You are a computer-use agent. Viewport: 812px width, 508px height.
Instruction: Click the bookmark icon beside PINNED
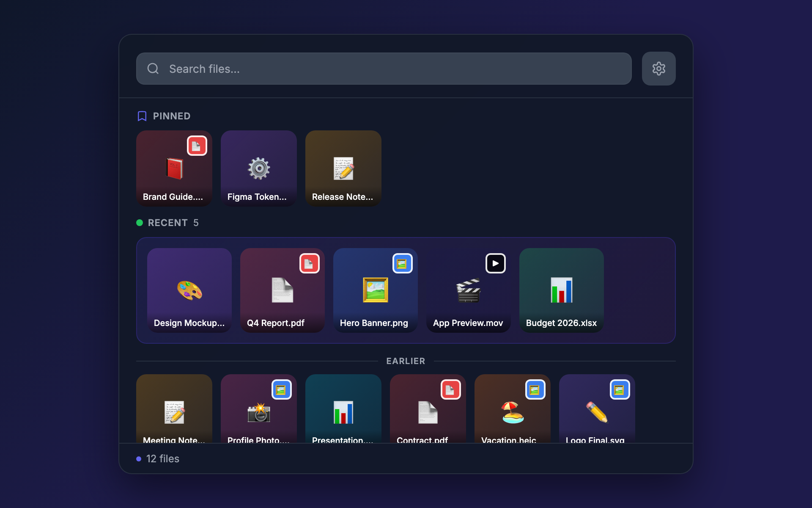[x=142, y=116]
